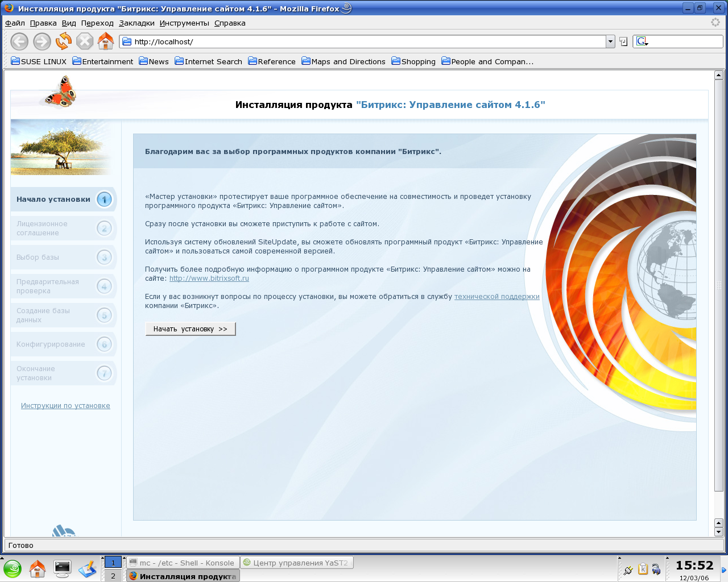
Task: Open the Reference bookmark folder
Action: (272, 61)
